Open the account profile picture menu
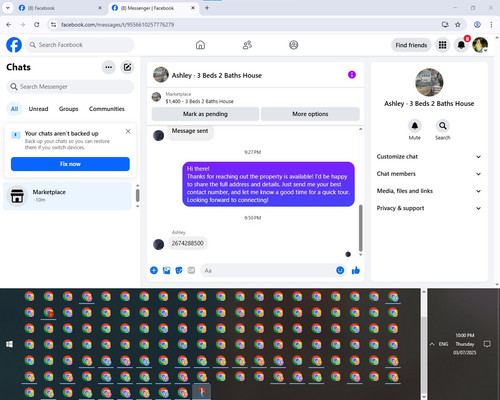Image resolution: width=500 pixels, height=400 pixels. [x=480, y=45]
